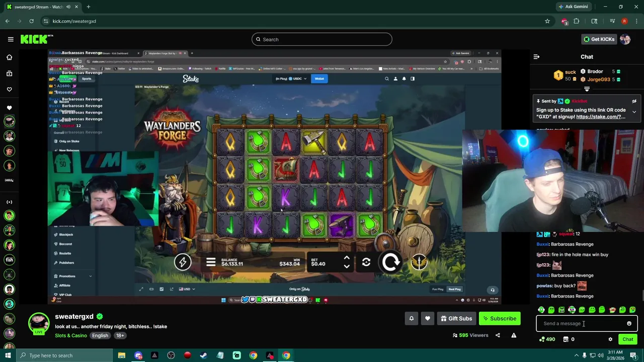Click the Windows taskbar search box

tap(64, 355)
